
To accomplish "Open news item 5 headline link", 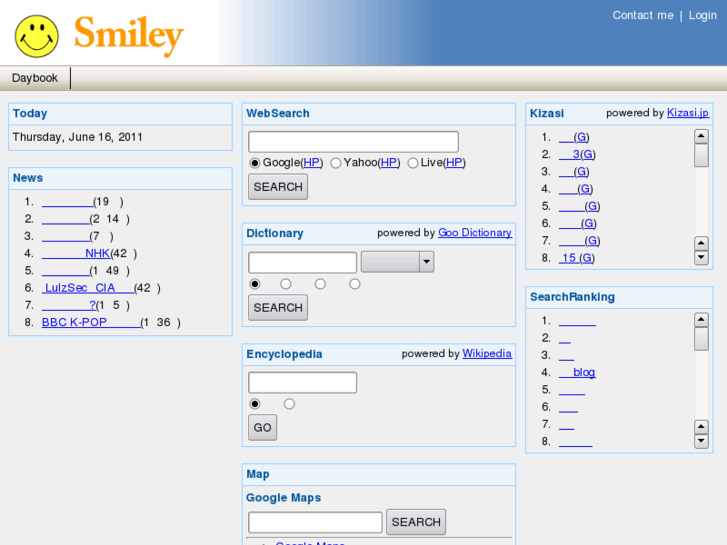I will 65,271.
